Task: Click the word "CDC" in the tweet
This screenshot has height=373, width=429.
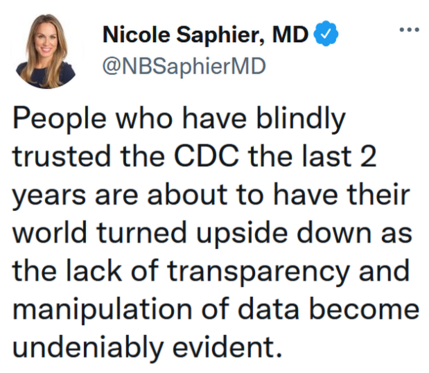Action: click(x=206, y=156)
